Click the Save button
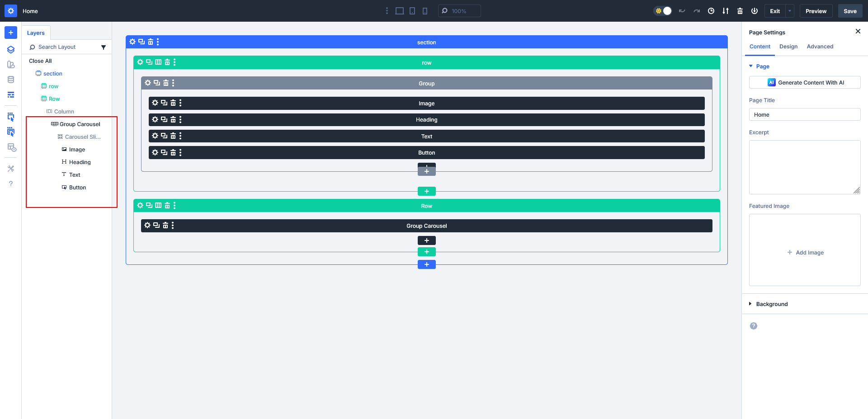Viewport: 868px width, 419px height. click(850, 11)
